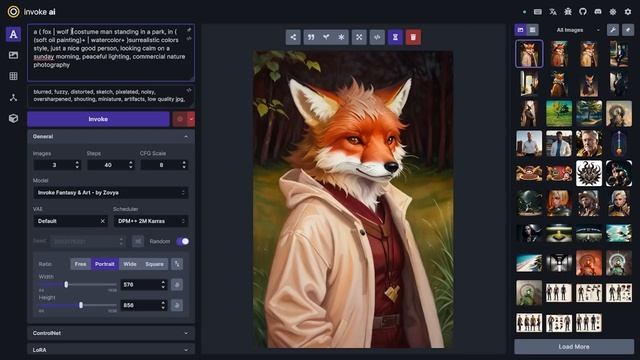The image size is (640, 360).
Task: Select the Portrait aspect ratio
Action: (x=104, y=264)
